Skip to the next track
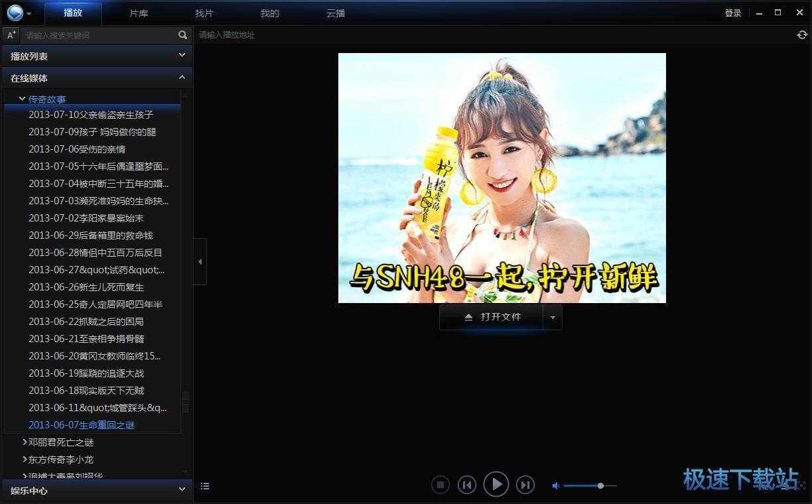Image resolution: width=812 pixels, height=504 pixels. point(525,485)
